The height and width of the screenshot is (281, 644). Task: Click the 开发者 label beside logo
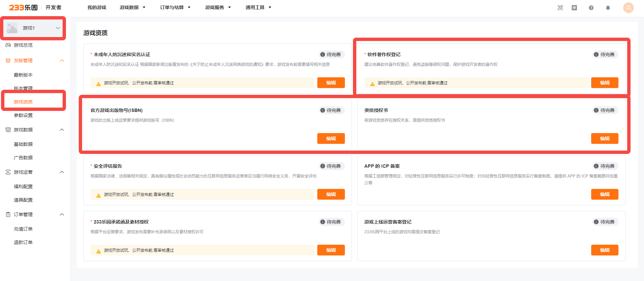(53, 7)
